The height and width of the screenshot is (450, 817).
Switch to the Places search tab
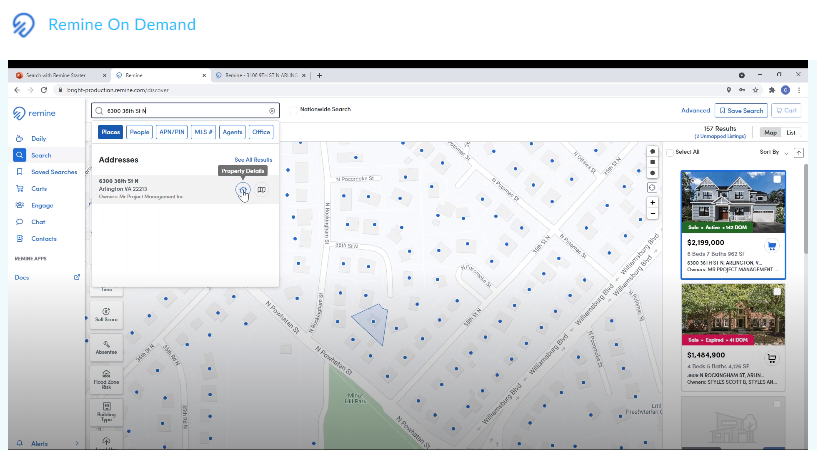tap(110, 132)
